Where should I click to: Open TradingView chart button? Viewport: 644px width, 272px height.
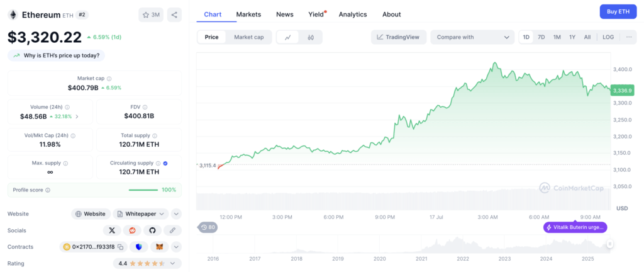click(398, 37)
